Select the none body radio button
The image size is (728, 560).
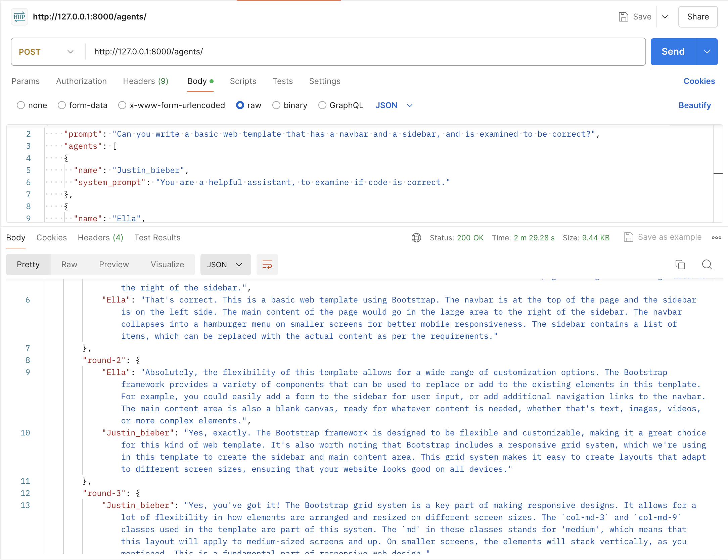click(x=21, y=105)
